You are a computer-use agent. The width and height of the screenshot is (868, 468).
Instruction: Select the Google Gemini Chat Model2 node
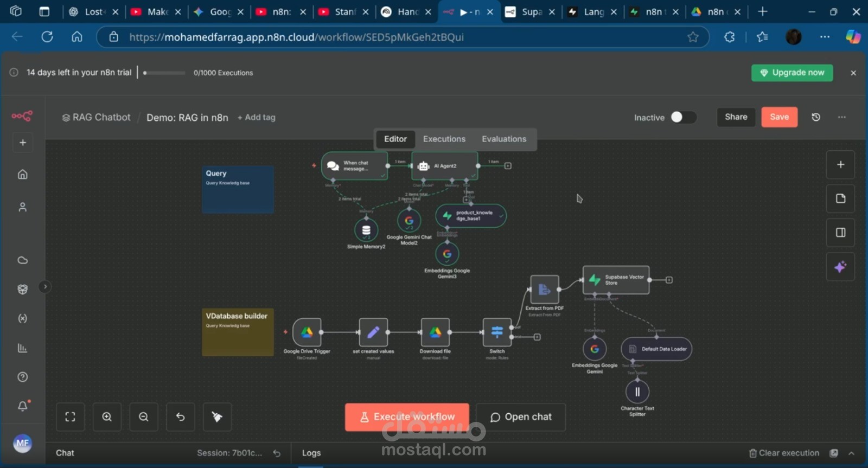tap(409, 221)
